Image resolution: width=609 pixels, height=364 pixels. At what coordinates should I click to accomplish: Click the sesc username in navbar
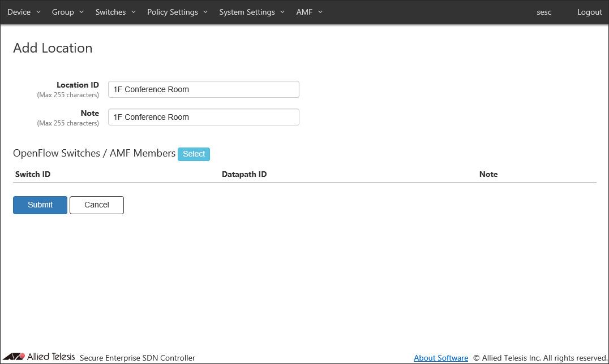[x=544, y=12]
